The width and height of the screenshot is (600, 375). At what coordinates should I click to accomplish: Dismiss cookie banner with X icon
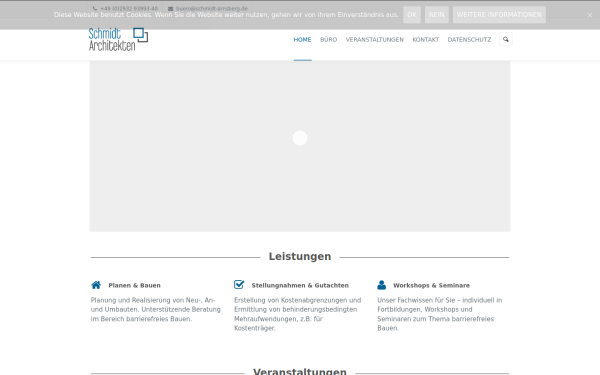coord(590,15)
